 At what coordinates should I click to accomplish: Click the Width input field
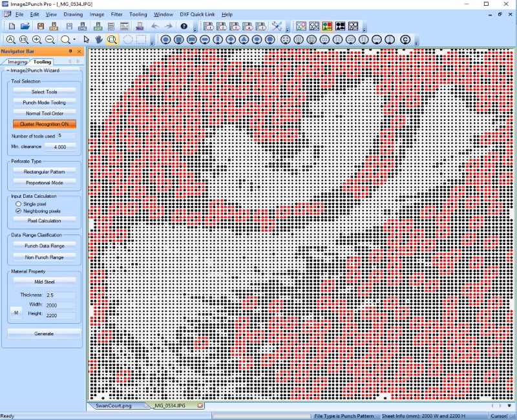click(x=61, y=305)
